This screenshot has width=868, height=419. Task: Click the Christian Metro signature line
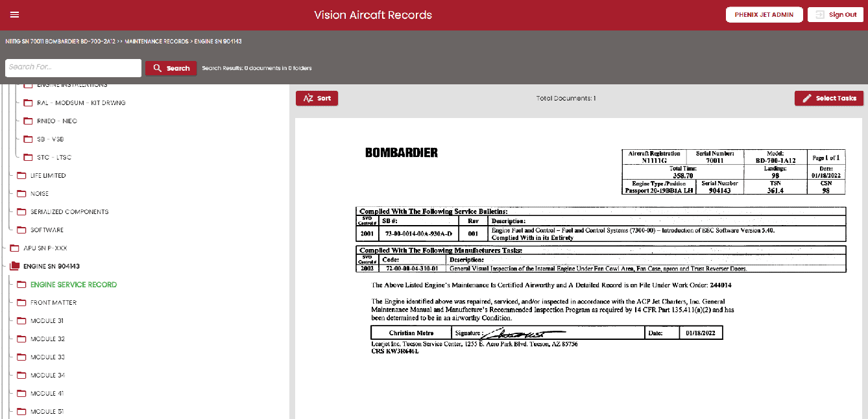point(547,333)
